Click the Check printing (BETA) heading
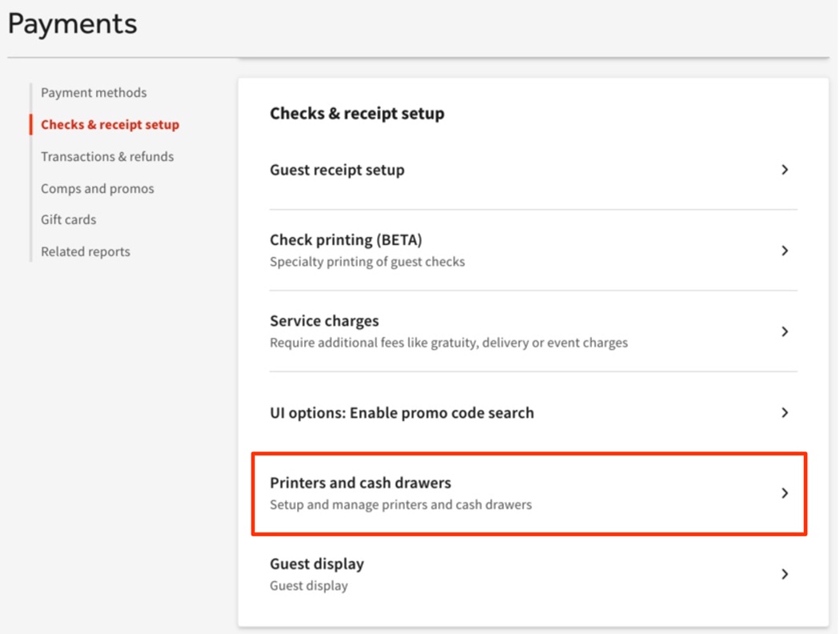Image resolution: width=840 pixels, height=634 pixels. (346, 240)
